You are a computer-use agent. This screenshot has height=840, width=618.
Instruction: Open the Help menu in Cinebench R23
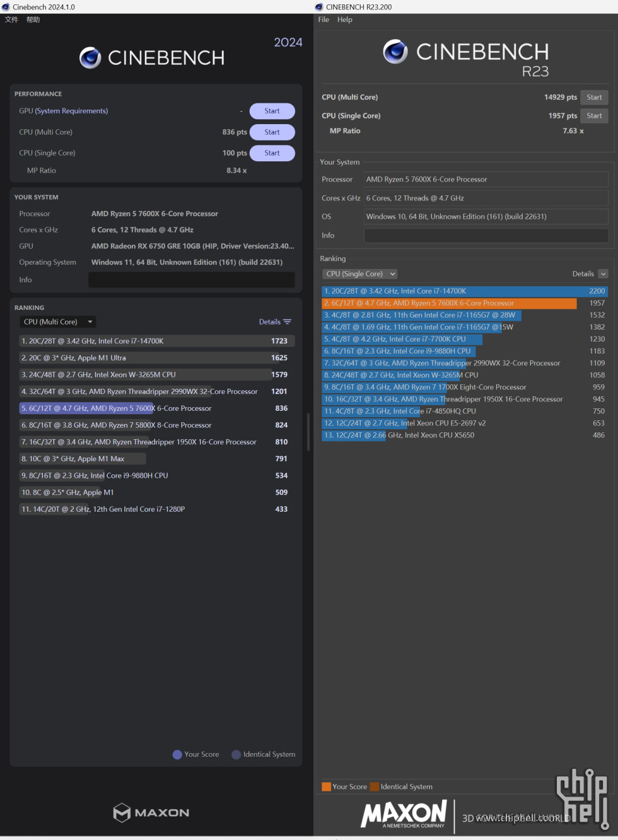tap(345, 20)
